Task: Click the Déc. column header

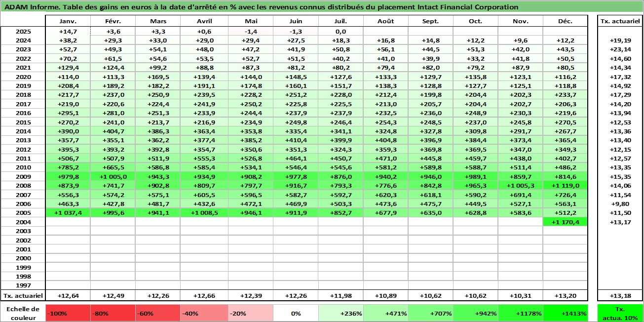Action: tap(566, 21)
